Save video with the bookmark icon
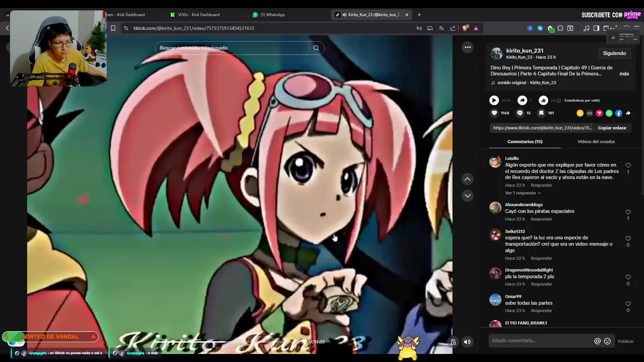Viewport: 644px width, 362px height. tap(541, 113)
